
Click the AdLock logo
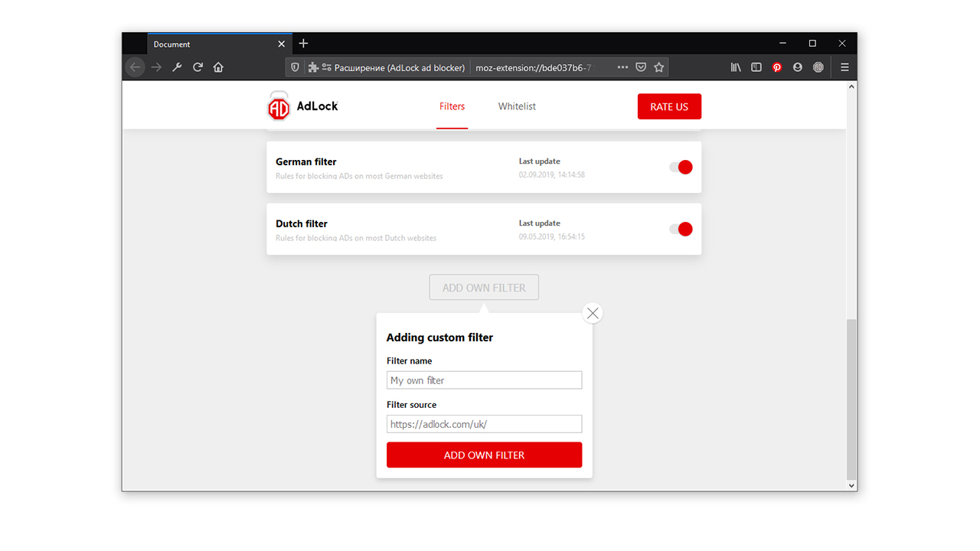pyautogui.click(x=302, y=106)
